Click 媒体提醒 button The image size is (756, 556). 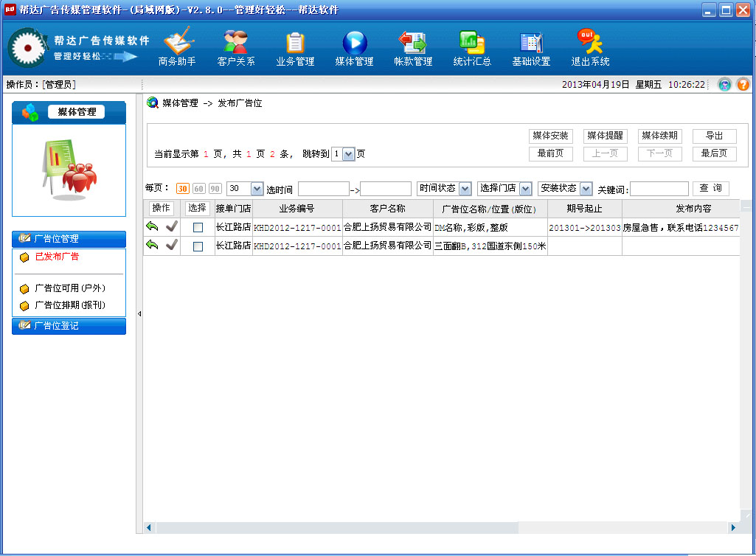coord(605,136)
